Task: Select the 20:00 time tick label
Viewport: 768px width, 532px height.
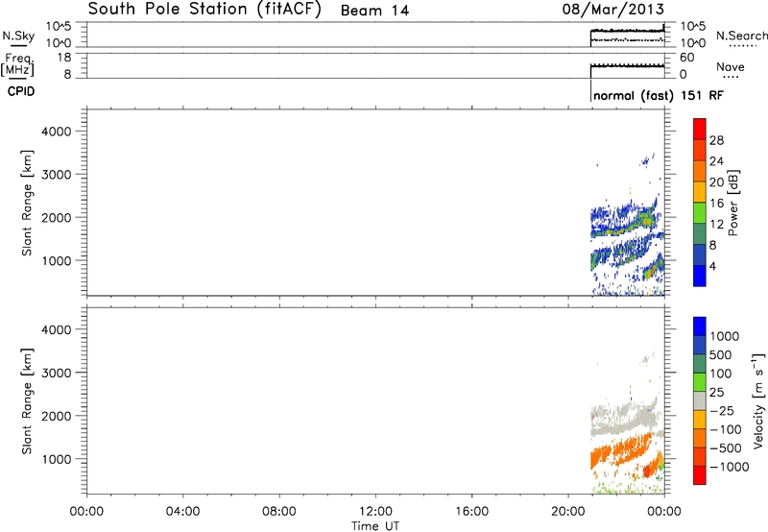Action: pos(567,512)
